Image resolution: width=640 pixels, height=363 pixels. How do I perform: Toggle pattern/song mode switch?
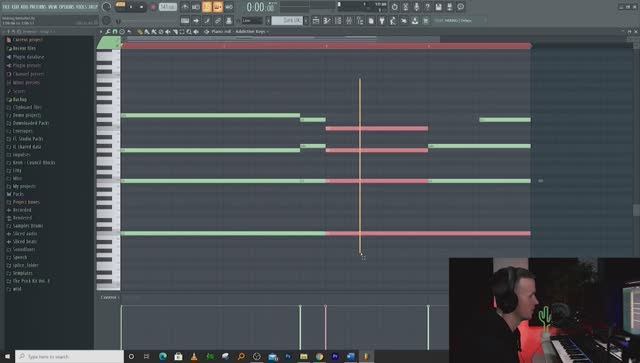pos(120,5)
